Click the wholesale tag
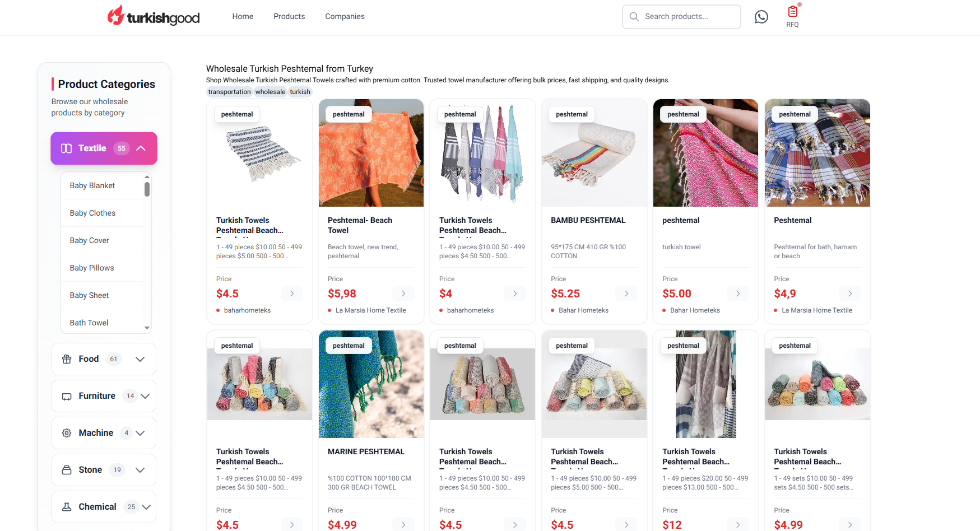 (270, 92)
